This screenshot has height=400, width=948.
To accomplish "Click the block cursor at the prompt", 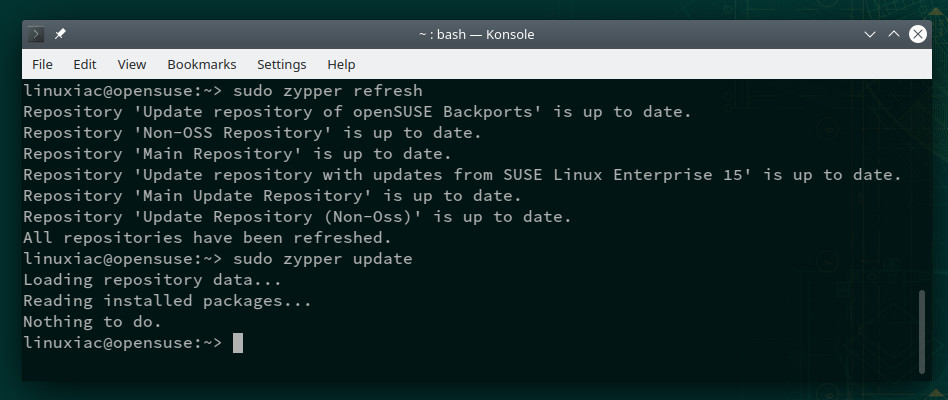I will (238, 343).
